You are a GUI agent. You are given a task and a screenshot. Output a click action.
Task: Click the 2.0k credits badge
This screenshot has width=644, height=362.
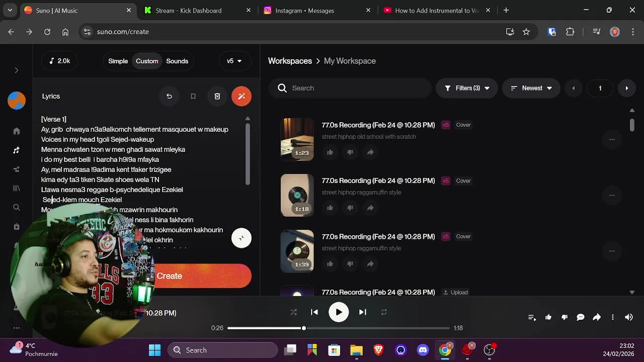point(59,61)
